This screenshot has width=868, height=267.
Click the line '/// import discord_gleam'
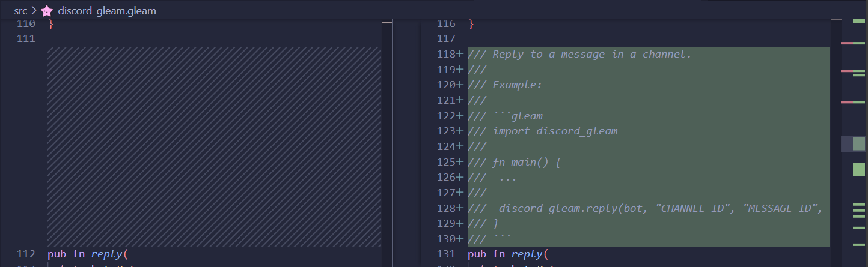pos(542,131)
